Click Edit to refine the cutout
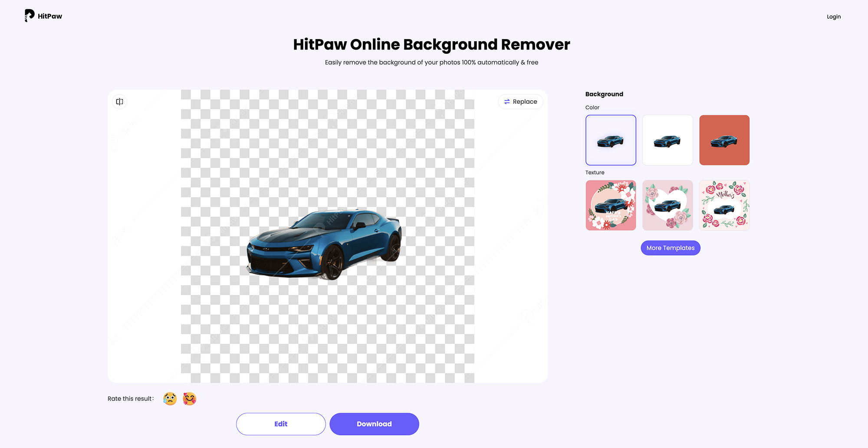 [x=280, y=424]
